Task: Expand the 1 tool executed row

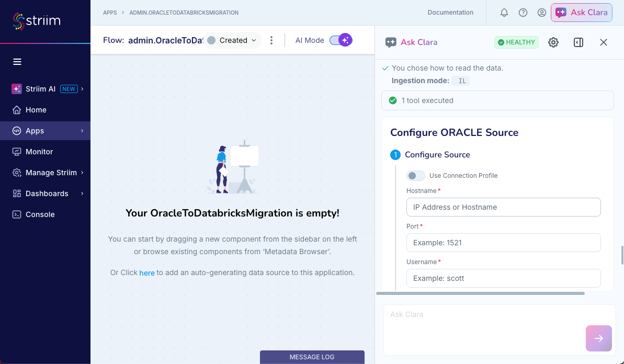Action: [497, 100]
